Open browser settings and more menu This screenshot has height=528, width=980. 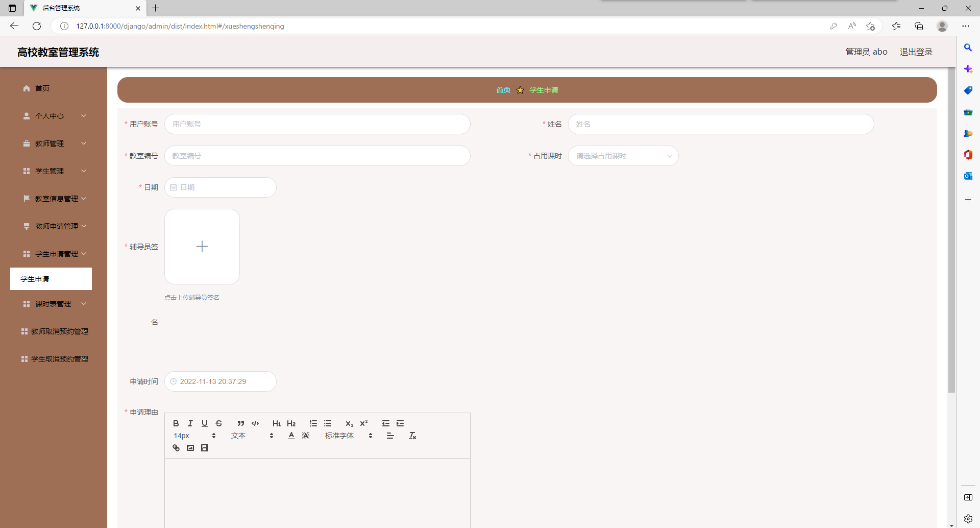966,26
